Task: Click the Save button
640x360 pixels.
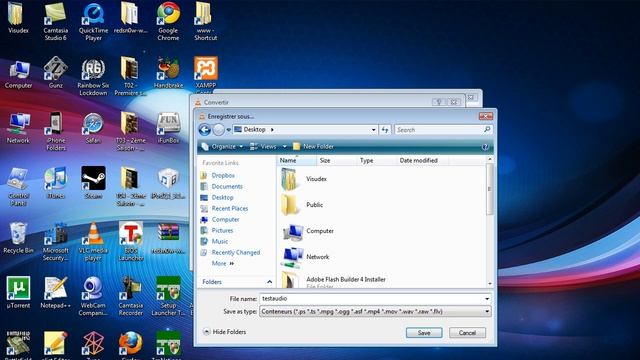Action: click(x=424, y=333)
